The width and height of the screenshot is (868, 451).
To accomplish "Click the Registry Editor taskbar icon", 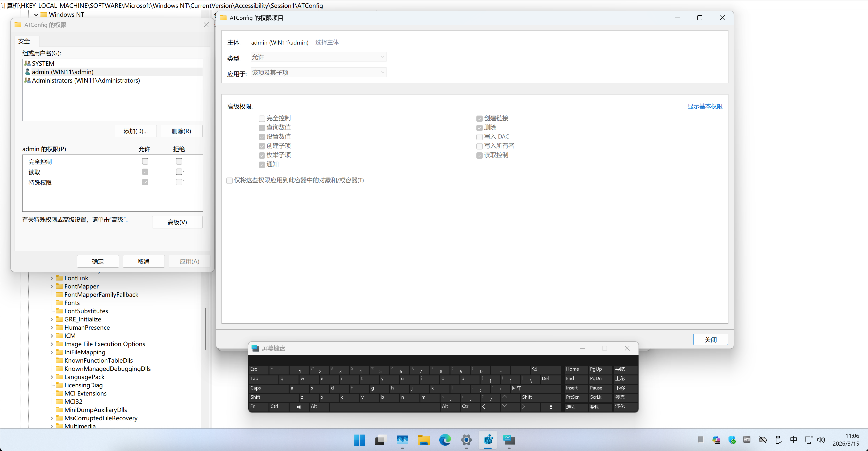I will point(488,440).
